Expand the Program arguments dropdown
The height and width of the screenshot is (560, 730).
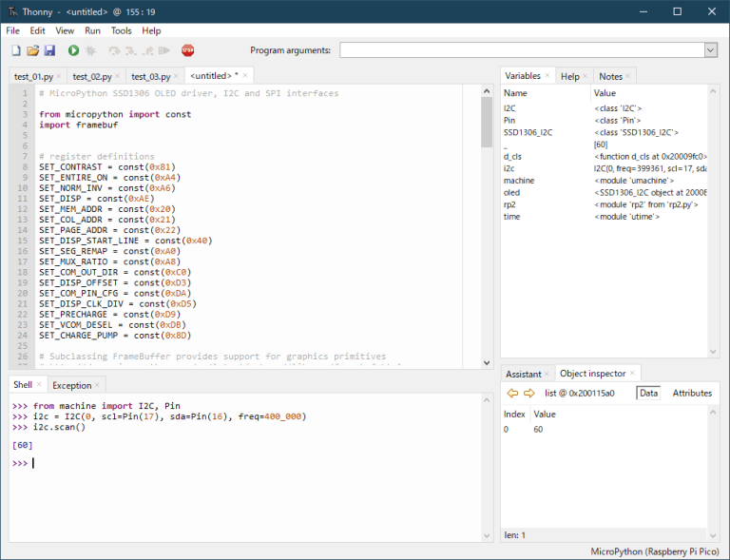710,50
